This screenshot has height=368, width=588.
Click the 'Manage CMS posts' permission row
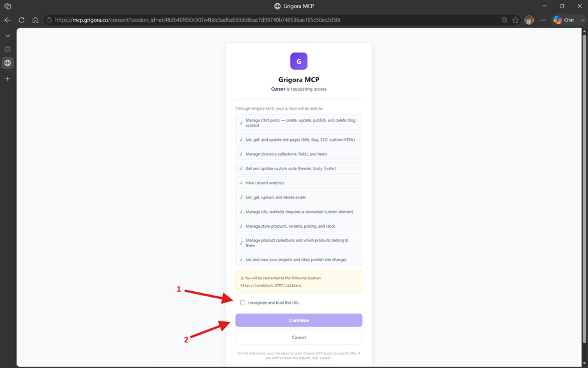click(x=299, y=123)
